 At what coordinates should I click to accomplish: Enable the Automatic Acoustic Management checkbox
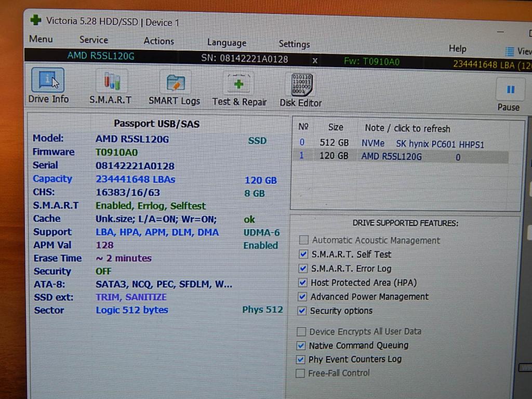304,240
